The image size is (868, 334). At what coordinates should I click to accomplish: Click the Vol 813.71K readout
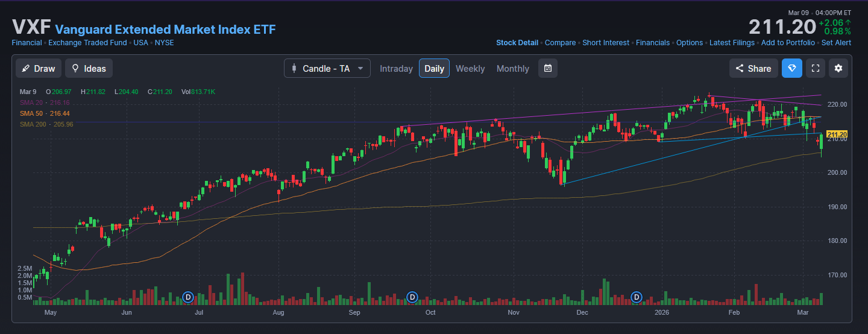[198, 92]
